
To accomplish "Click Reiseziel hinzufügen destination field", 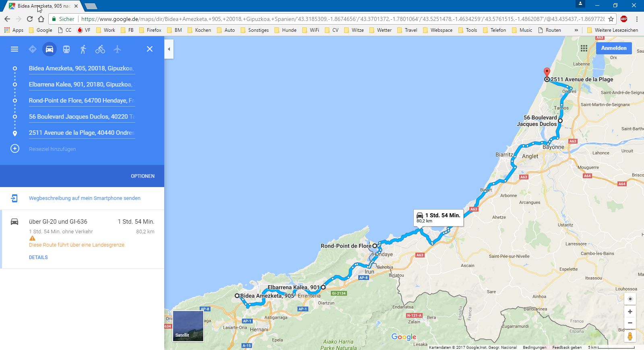I will (x=52, y=149).
